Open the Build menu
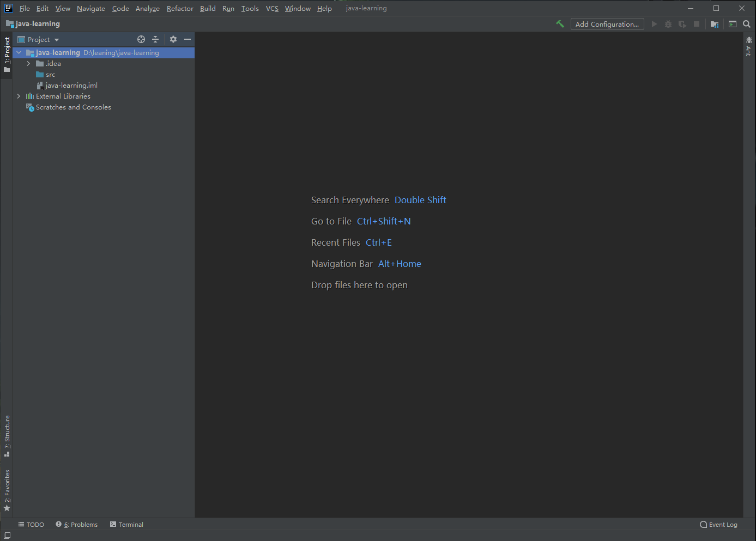 point(208,8)
